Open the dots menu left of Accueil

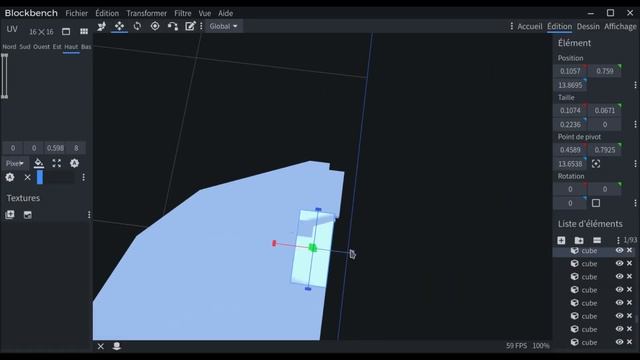pos(511,26)
